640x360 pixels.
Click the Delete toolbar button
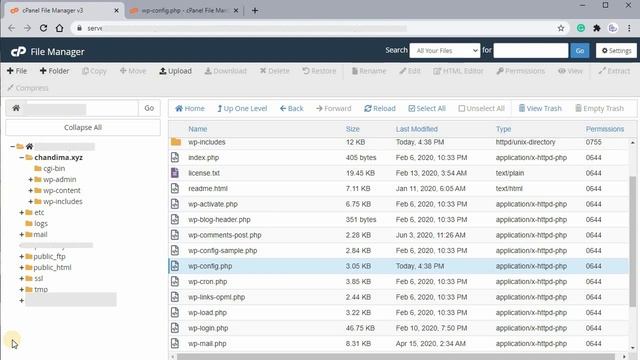click(x=275, y=71)
